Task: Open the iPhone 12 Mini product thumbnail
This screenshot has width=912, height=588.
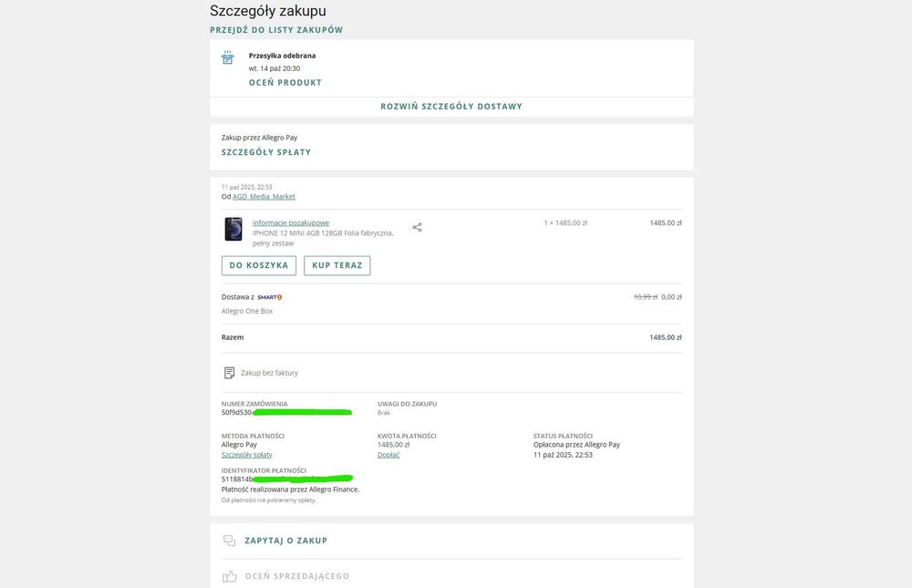Action: pos(233,229)
